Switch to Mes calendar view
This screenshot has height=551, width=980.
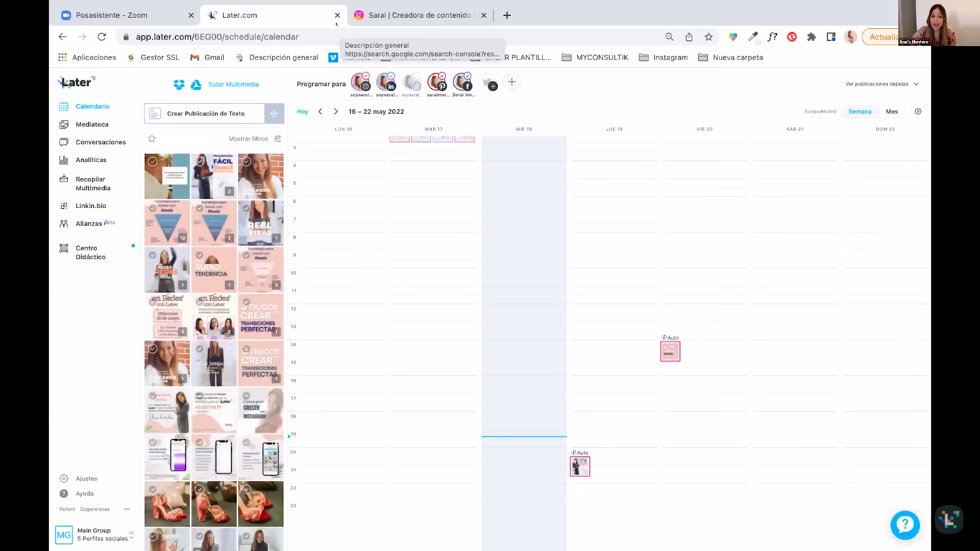(x=892, y=111)
